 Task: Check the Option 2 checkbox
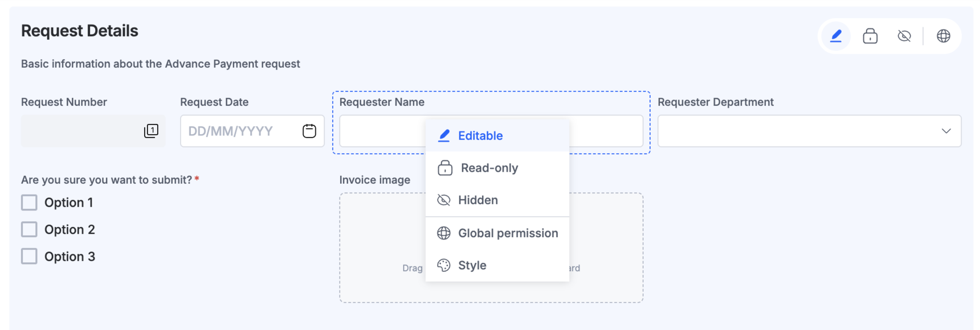pyautogui.click(x=29, y=229)
